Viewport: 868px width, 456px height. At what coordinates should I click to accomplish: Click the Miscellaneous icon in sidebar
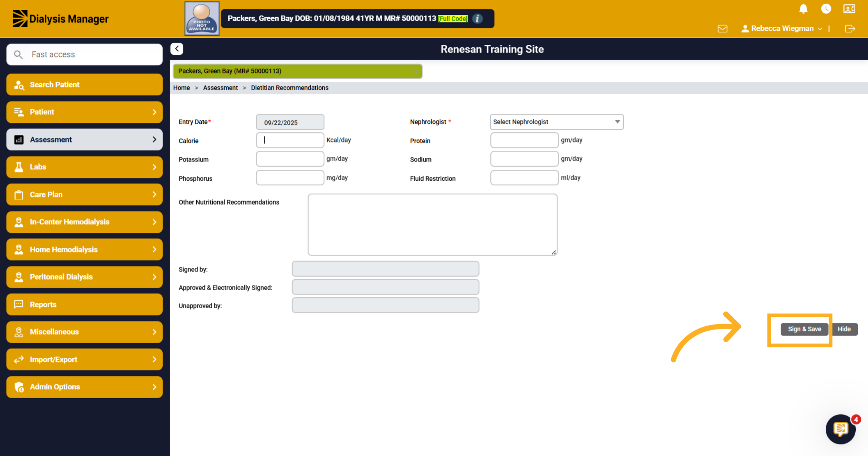(x=19, y=332)
